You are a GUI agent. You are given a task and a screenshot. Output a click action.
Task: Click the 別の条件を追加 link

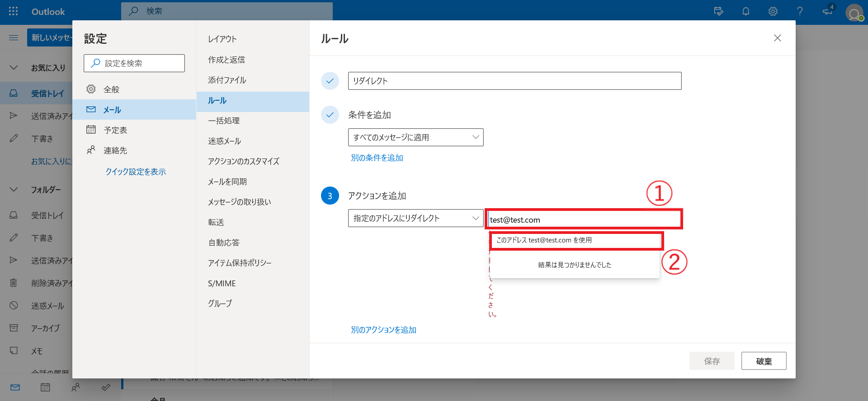pyautogui.click(x=377, y=158)
